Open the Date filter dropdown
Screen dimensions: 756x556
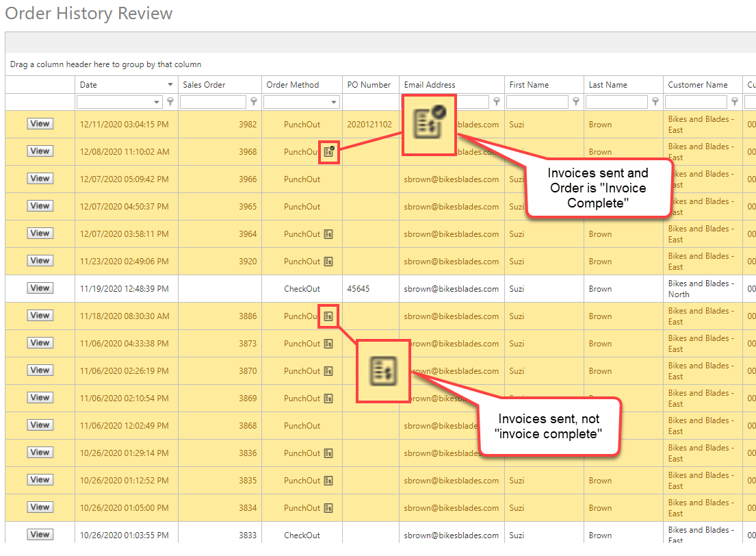click(157, 102)
